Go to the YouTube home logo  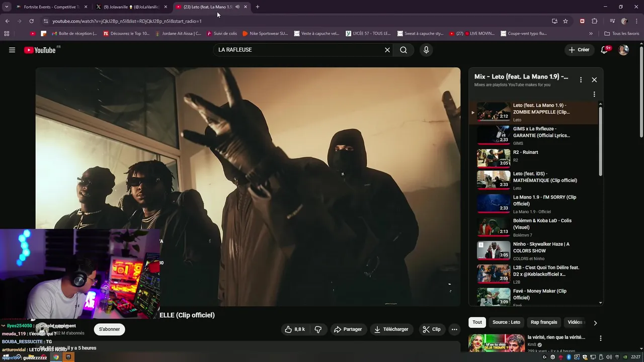[40, 50]
